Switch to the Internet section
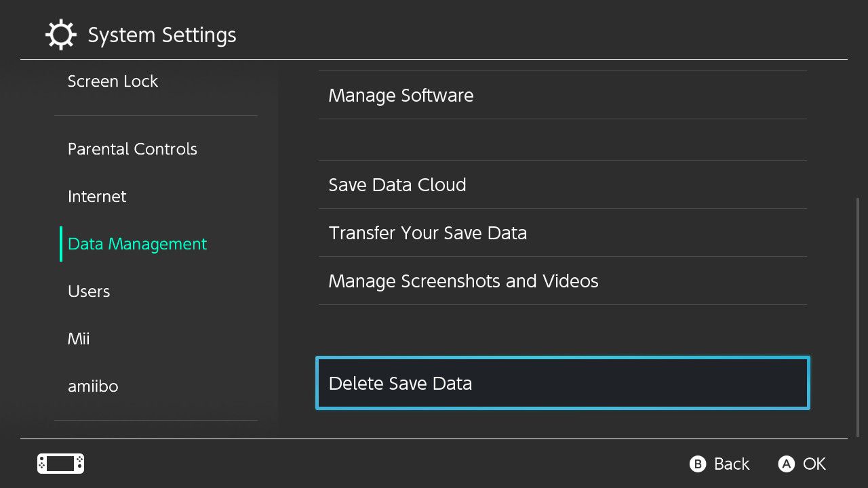This screenshot has width=868, height=488. [97, 197]
